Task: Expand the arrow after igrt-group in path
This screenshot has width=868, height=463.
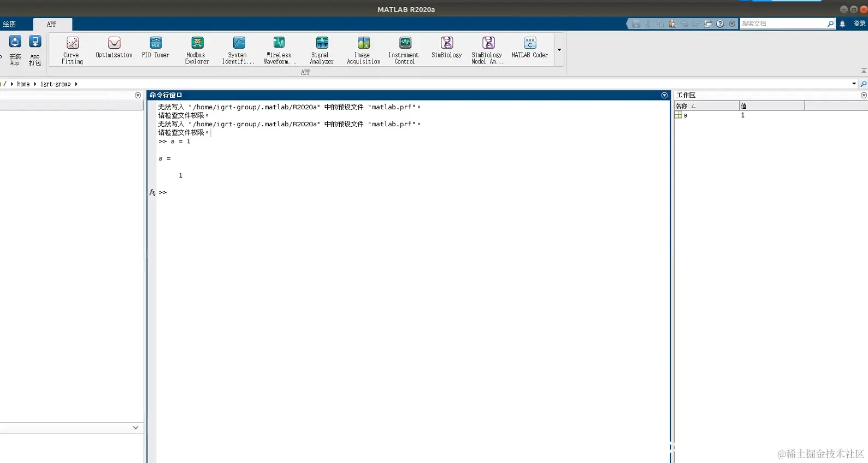Action: (x=76, y=84)
